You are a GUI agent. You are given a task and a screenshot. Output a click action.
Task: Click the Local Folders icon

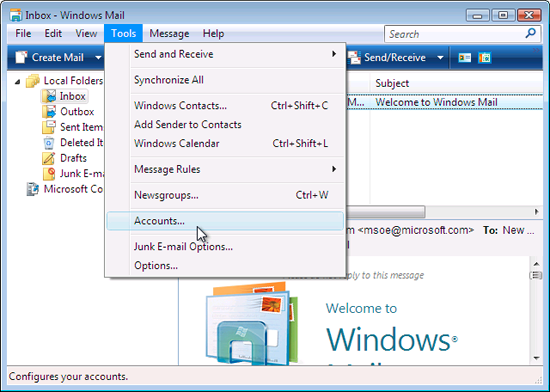(33, 81)
